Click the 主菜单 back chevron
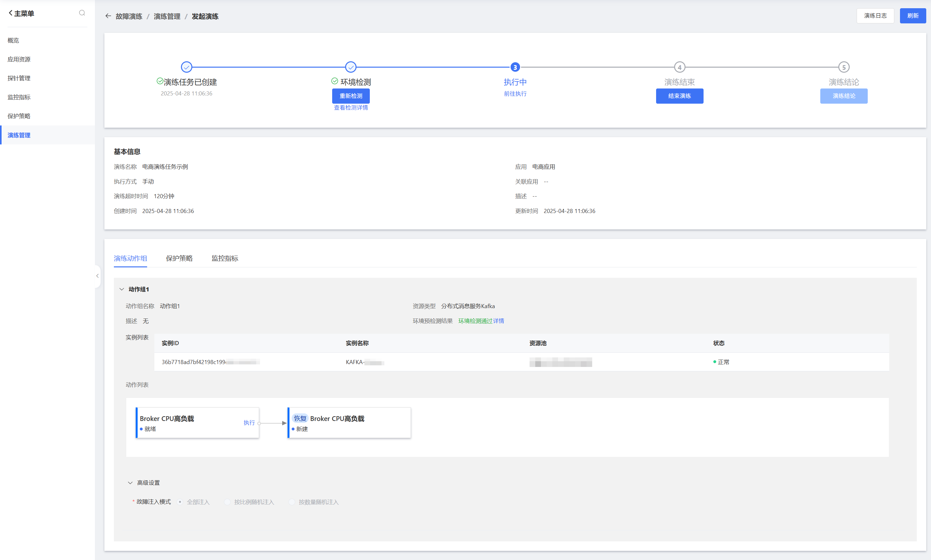Viewport: 931px width, 560px height. (x=10, y=13)
